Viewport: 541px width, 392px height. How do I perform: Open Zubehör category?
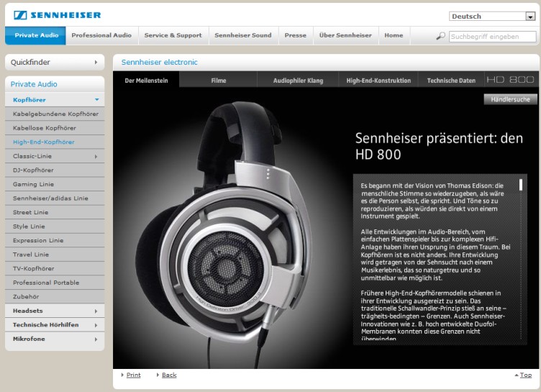pos(55,296)
